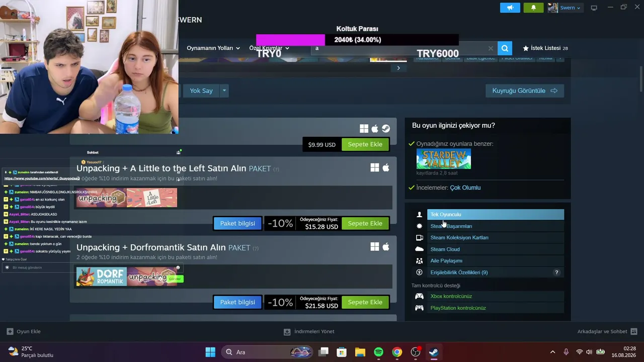Image resolution: width=644 pixels, height=362 pixels.
Task: Click the Steam Koleksiyon Kartları cards icon
Action: (x=420, y=238)
